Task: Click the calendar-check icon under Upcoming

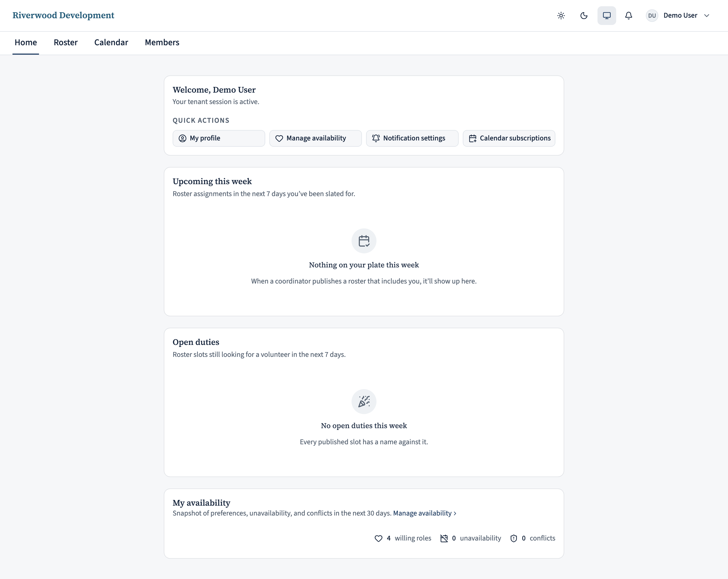Action: [x=364, y=241]
